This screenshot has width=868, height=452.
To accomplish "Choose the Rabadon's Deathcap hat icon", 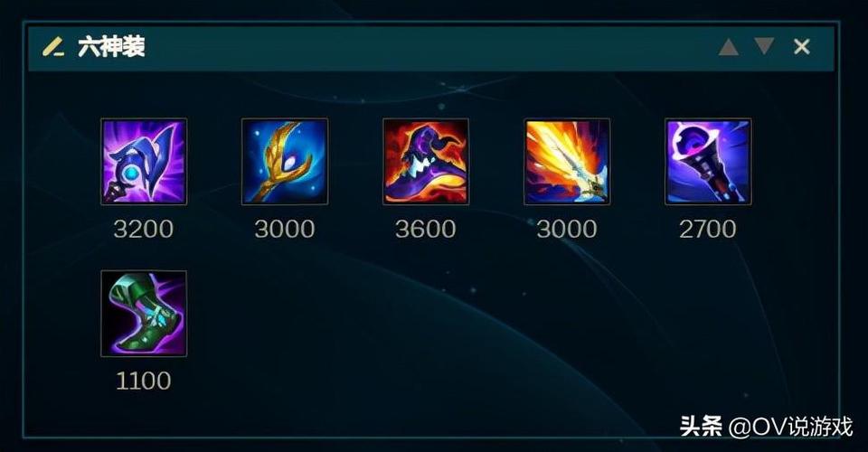I will click(426, 162).
